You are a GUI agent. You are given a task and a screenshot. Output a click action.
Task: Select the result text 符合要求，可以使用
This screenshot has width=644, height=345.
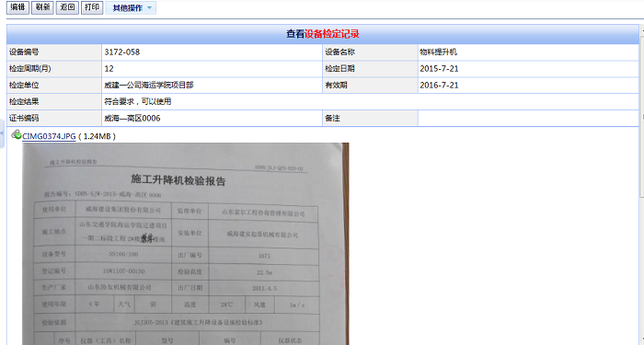[138, 101]
